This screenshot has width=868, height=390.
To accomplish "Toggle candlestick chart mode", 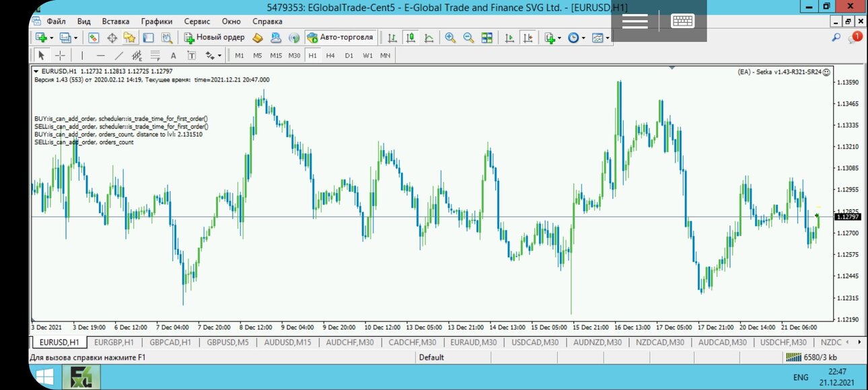I will point(410,38).
